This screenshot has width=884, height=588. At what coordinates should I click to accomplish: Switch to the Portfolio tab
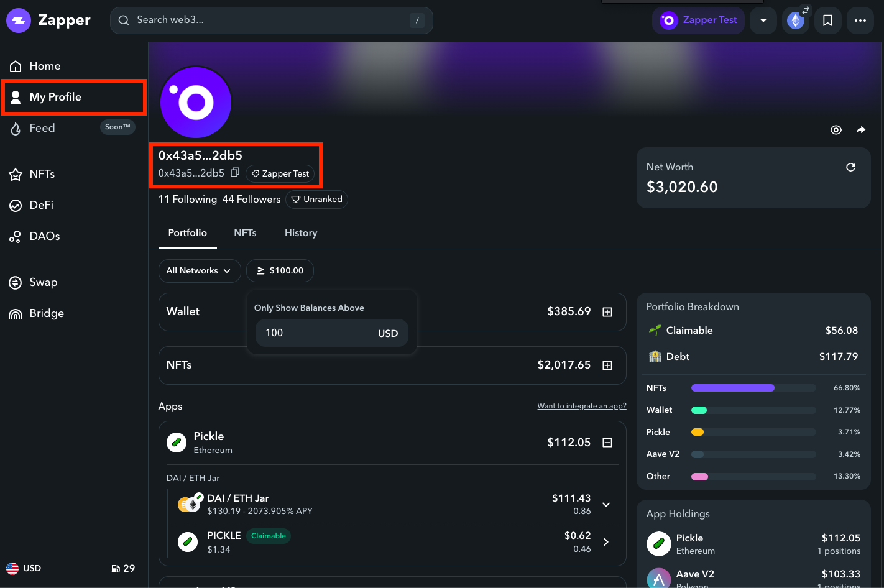(187, 233)
